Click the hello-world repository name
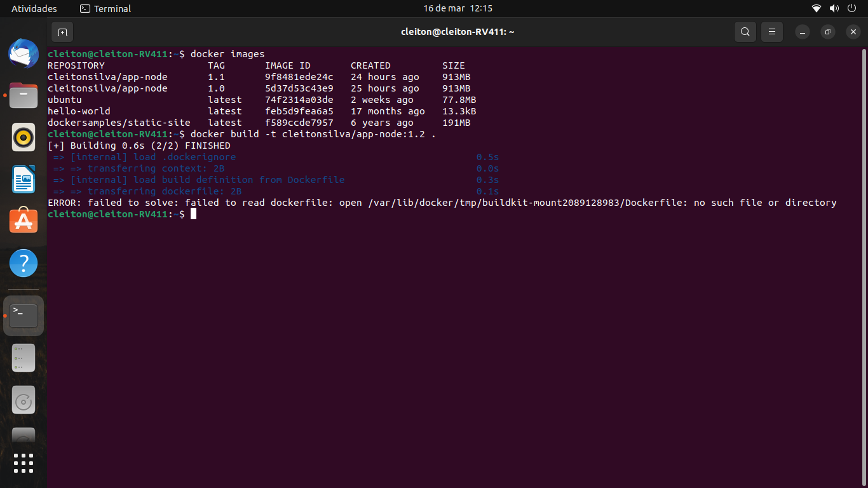868x488 pixels. [x=79, y=111]
